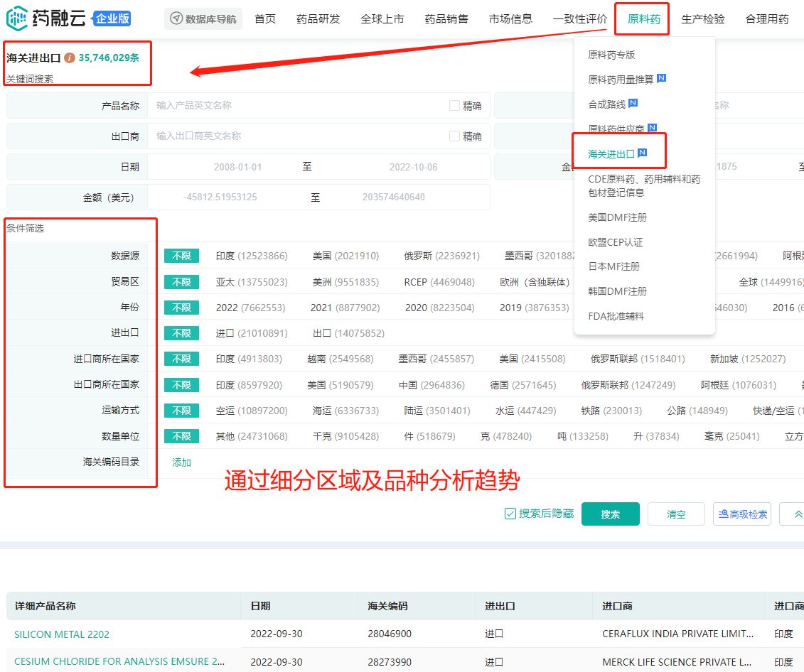Viewport: 804px width, 672px height.
Task: Filter 数据源 by 印度 (12523866)
Action: [x=252, y=256]
